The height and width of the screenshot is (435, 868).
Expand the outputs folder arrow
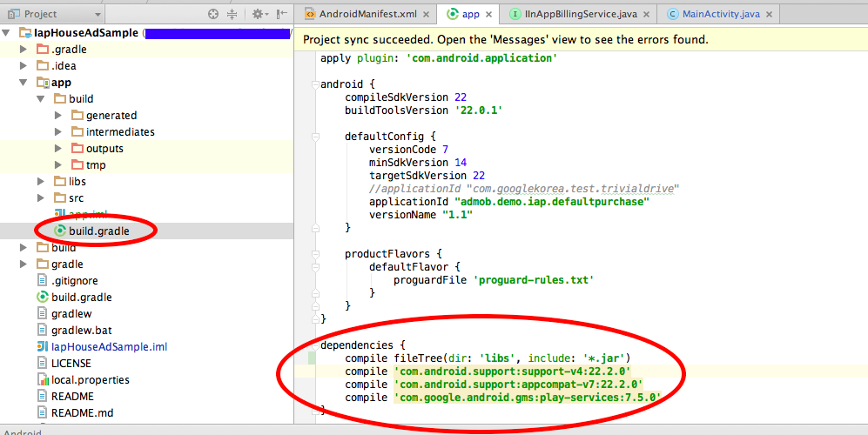(x=58, y=148)
